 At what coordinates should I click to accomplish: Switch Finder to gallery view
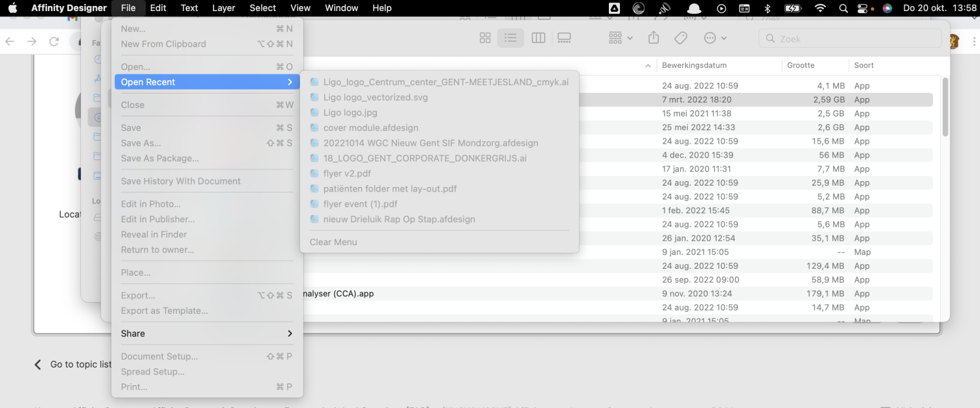coord(564,39)
